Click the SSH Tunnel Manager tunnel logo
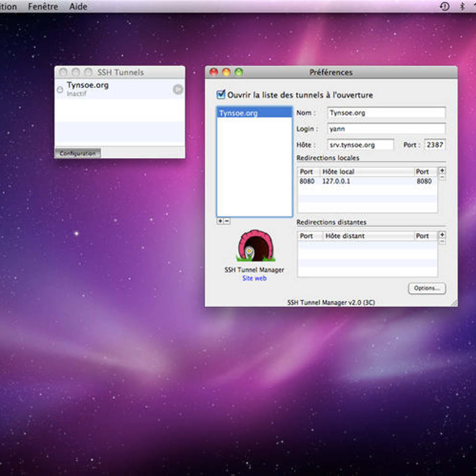 [x=256, y=246]
